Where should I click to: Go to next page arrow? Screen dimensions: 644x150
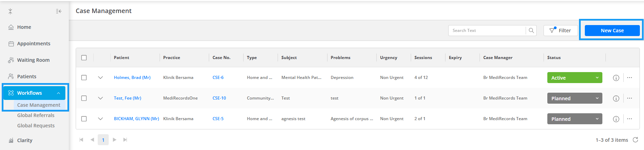point(115,140)
